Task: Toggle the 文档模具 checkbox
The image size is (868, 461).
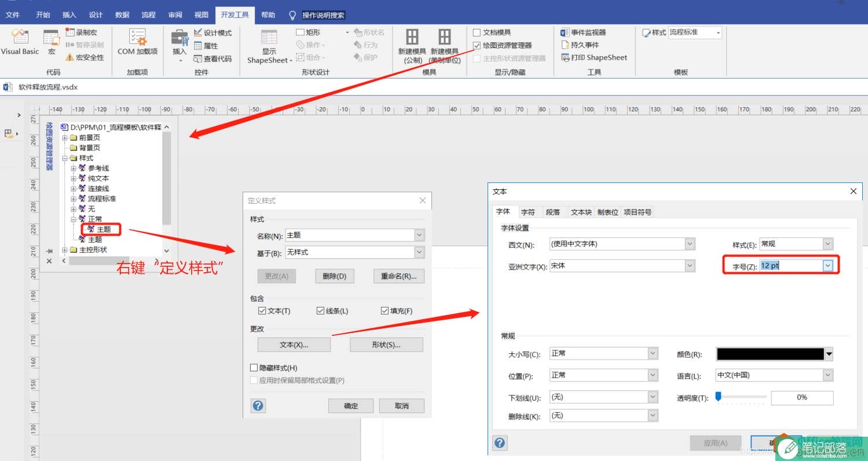Action: point(477,33)
